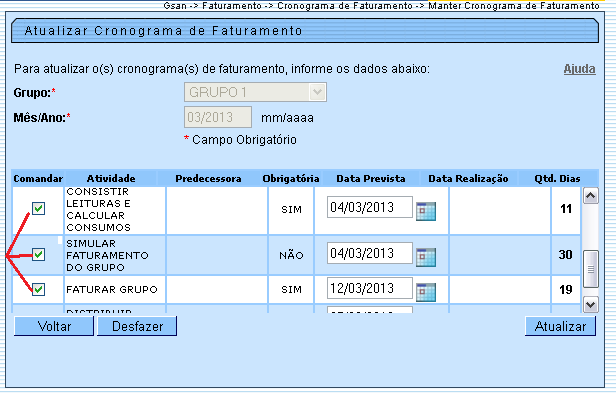
Task: Open calendar for SIMULAR FATURAMENTO date
Action: [426, 257]
